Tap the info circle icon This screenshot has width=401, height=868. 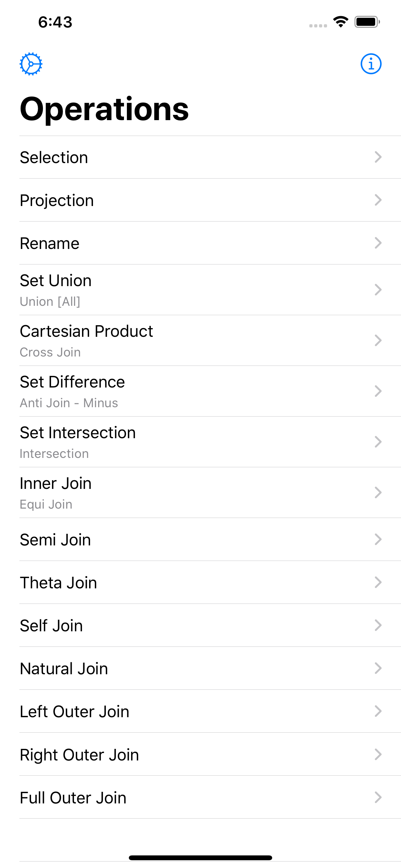point(371,64)
